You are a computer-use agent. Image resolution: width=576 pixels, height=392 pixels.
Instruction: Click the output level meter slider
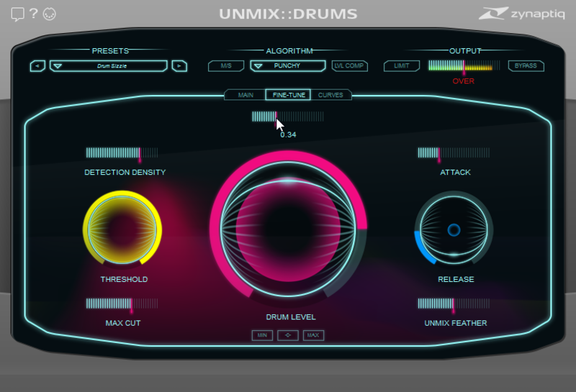point(464,65)
